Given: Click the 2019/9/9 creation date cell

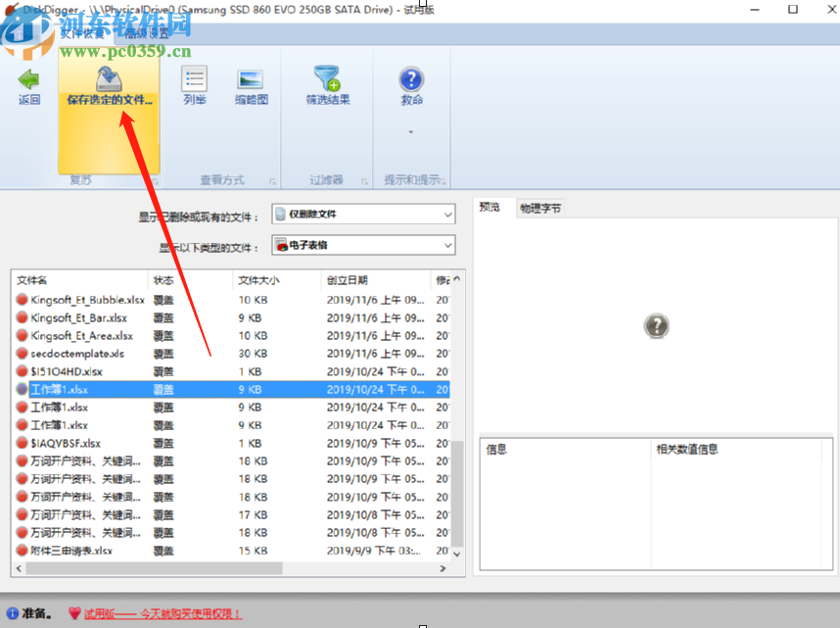Looking at the screenshot, I should pos(373,551).
